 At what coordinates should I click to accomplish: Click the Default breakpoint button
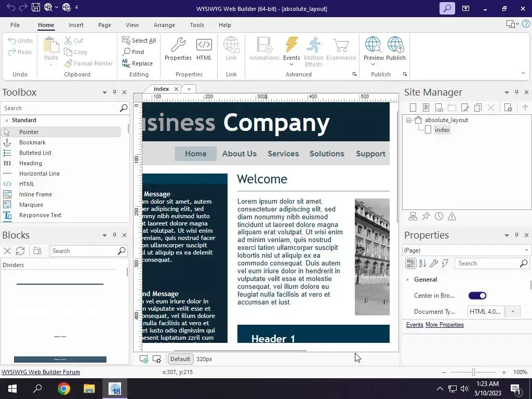[180, 359]
